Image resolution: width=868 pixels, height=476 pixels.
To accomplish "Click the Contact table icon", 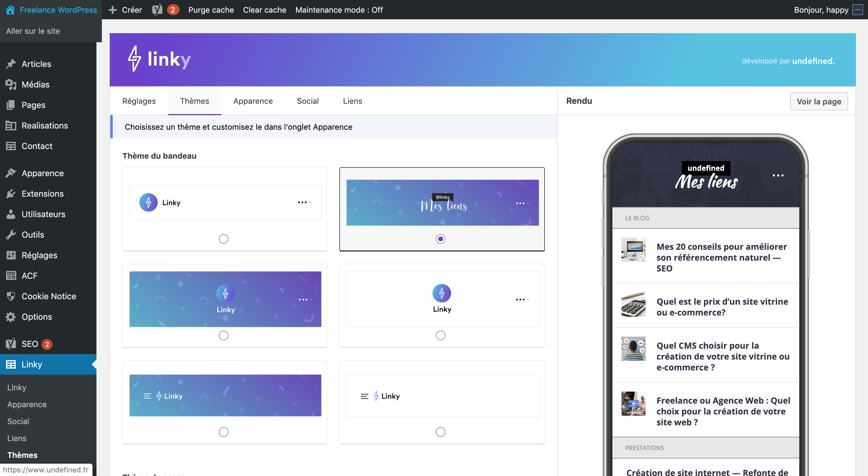I will (x=11, y=146).
